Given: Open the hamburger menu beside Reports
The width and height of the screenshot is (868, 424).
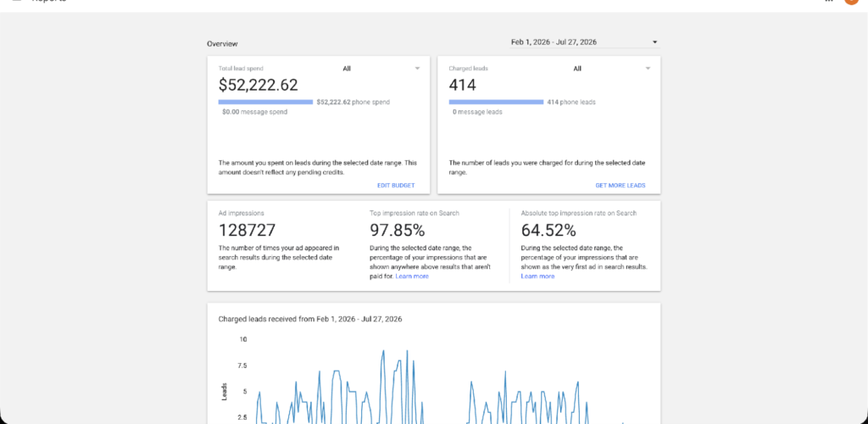Looking at the screenshot, I should (17, 2).
